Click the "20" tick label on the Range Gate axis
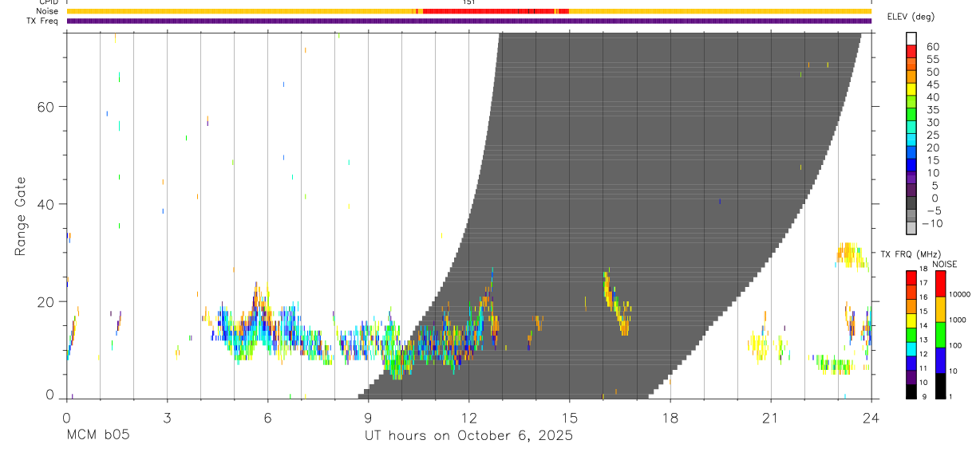 tap(45, 301)
